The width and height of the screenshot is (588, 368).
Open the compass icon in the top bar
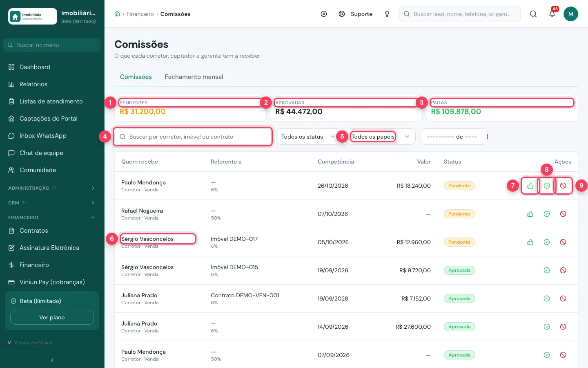pos(324,14)
